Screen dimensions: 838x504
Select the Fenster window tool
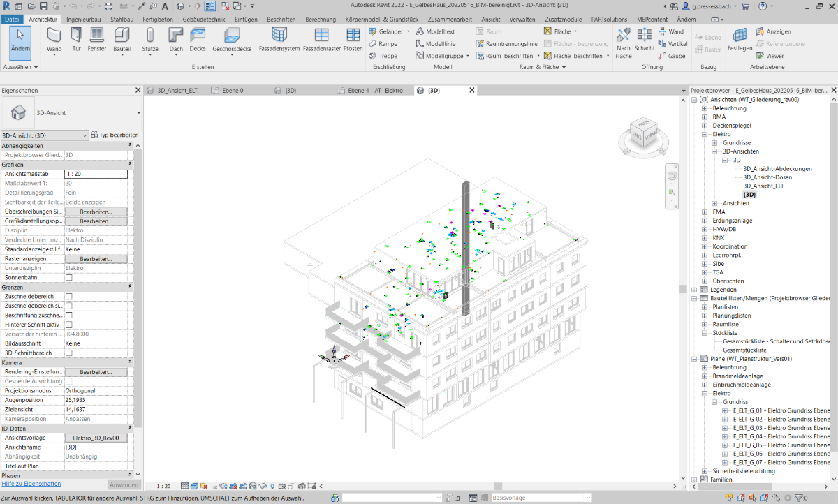click(x=97, y=40)
